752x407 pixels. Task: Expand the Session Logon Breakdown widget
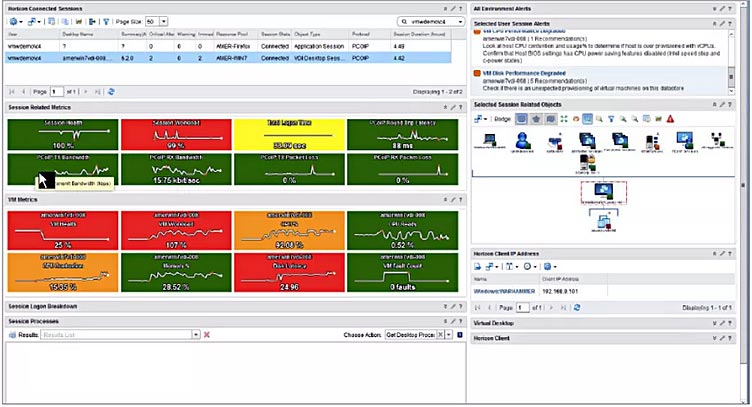(445, 306)
